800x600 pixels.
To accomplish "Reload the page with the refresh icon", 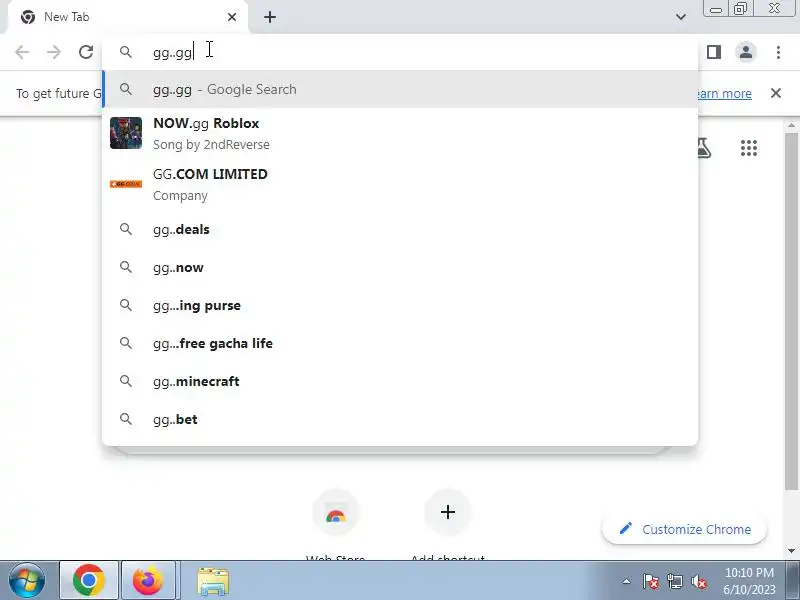I will tap(86, 52).
